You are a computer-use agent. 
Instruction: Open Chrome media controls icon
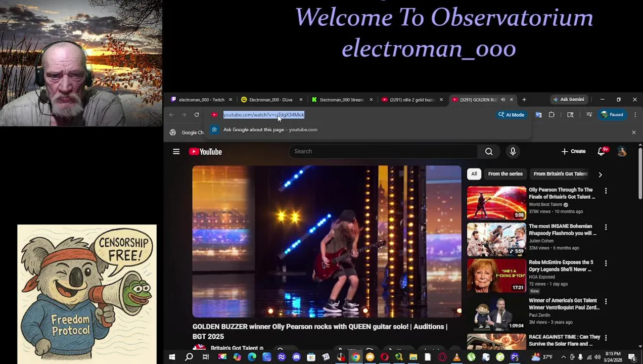click(x=589, y=115)
